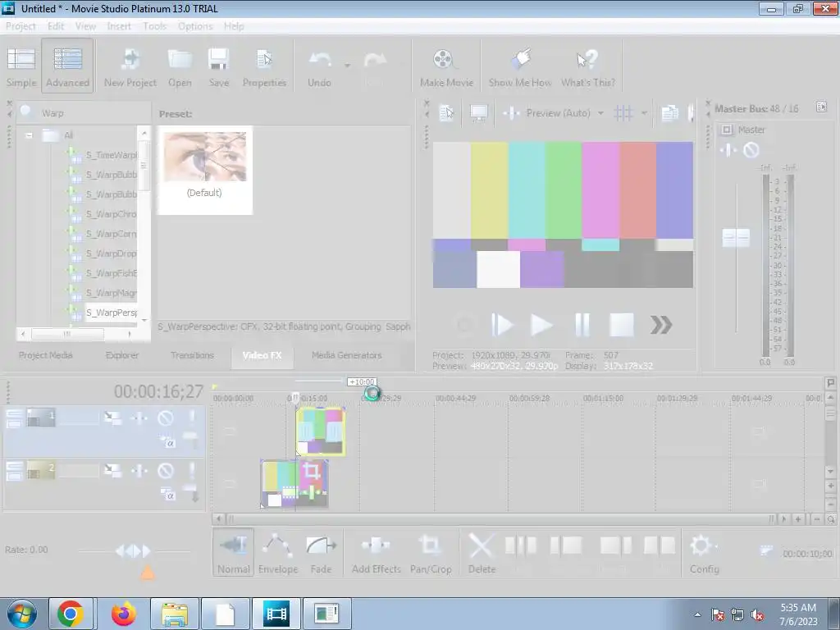Select Normal edit tool
The height and width of the screenshot is (630, 840).
[x=234, y=553]
